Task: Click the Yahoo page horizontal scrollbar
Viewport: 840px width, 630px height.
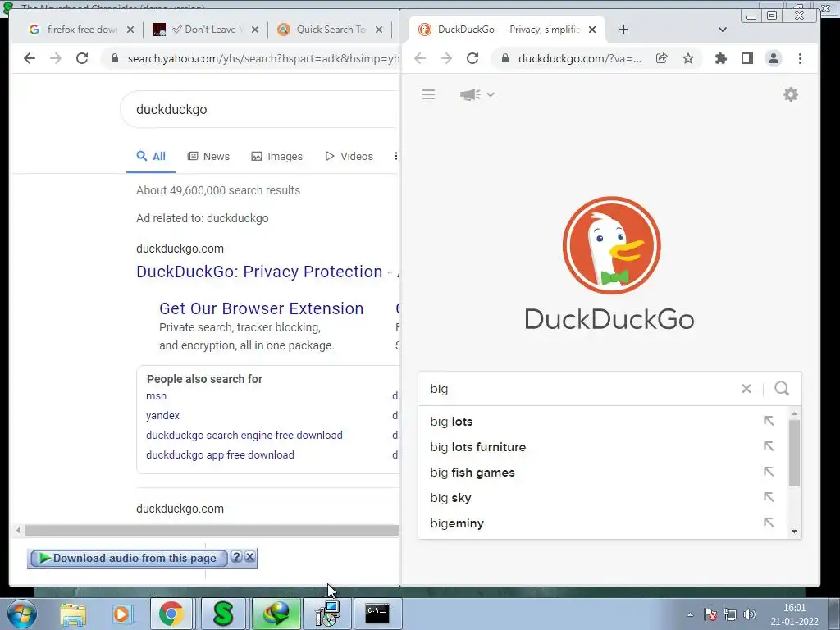Action: tap(212, 531)
